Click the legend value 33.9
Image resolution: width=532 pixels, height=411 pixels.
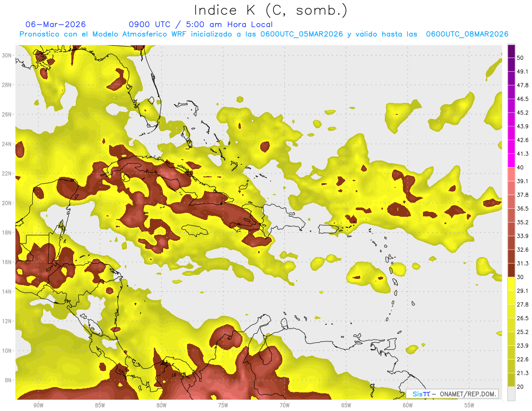(523, 236)
